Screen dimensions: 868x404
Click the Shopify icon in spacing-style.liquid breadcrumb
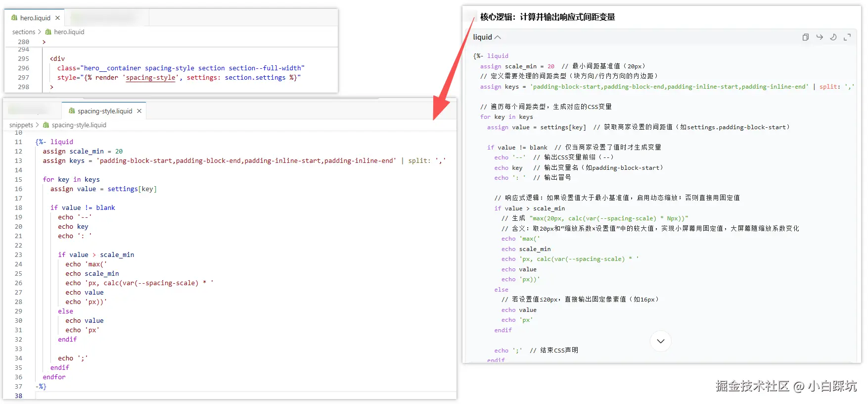(46, 125)
